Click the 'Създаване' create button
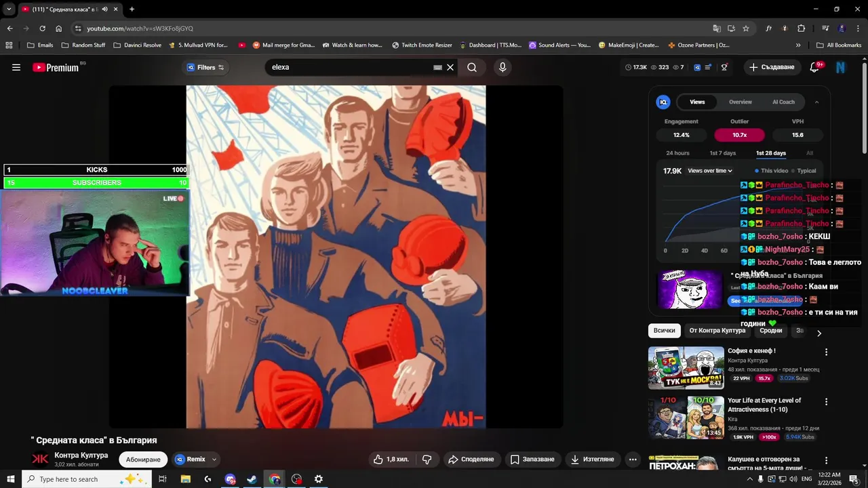The image size is (868, 488). click(x=771, y=67)
